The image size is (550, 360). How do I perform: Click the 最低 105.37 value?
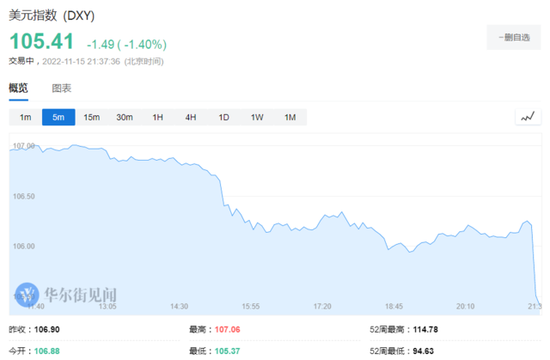pyautogui.click(x=227, y=351)
